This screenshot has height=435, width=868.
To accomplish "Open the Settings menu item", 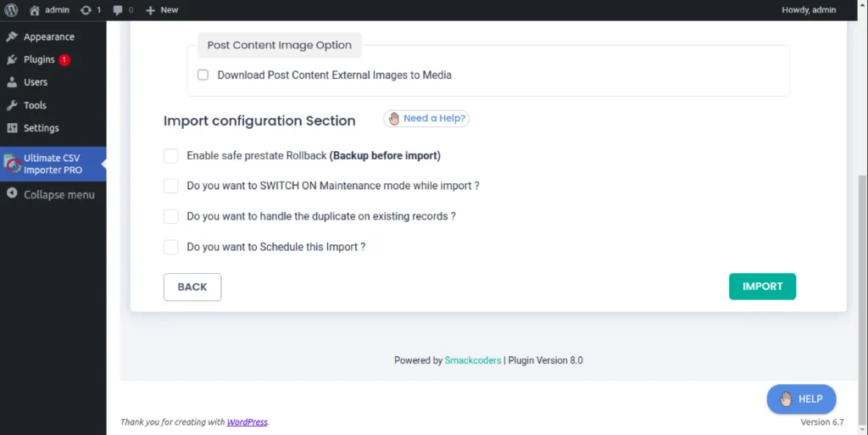I will 41,128.
